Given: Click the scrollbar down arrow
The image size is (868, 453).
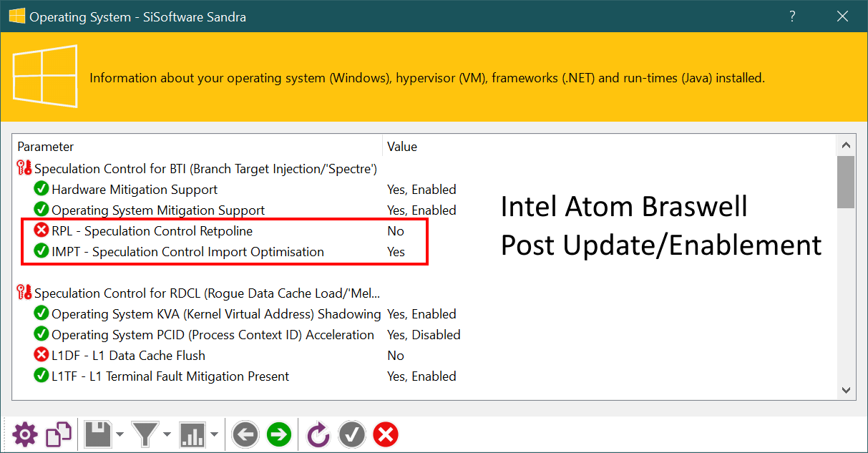Looking at the screenshot, I should tap(846, 390).
